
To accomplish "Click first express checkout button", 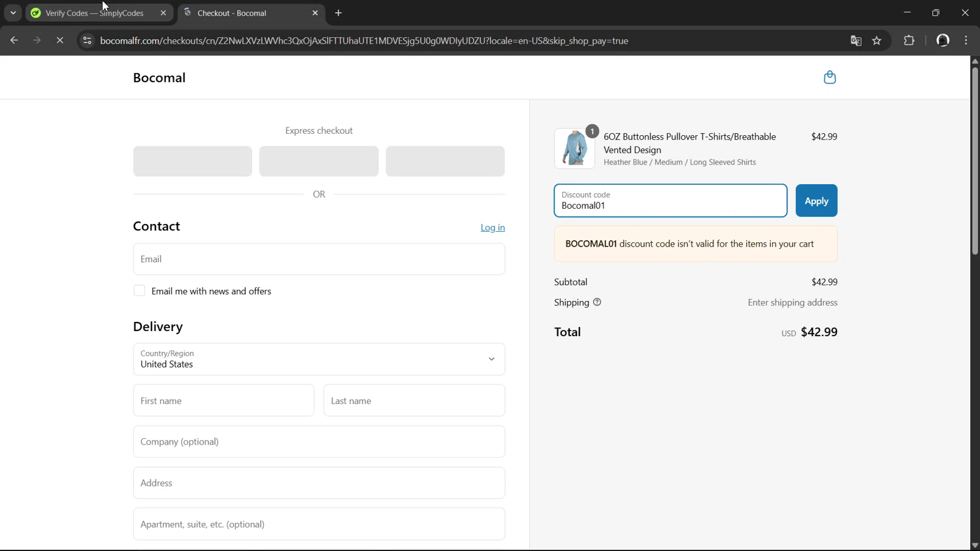I will 193,161.
